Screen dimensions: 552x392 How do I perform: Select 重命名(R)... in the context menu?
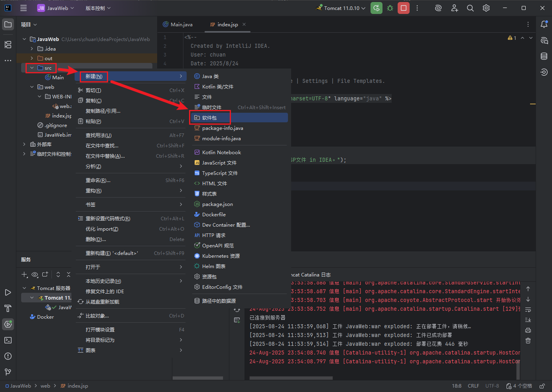pos(131,180)
